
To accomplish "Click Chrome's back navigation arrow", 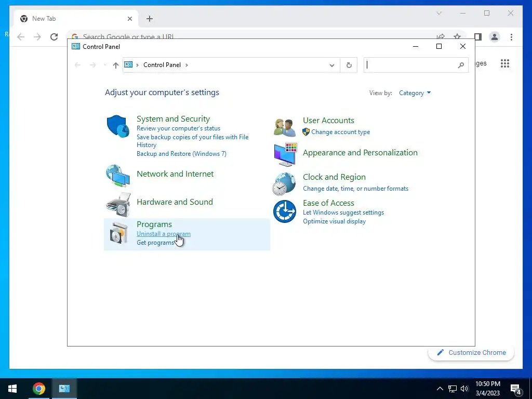I will click(x=21, y=37).
